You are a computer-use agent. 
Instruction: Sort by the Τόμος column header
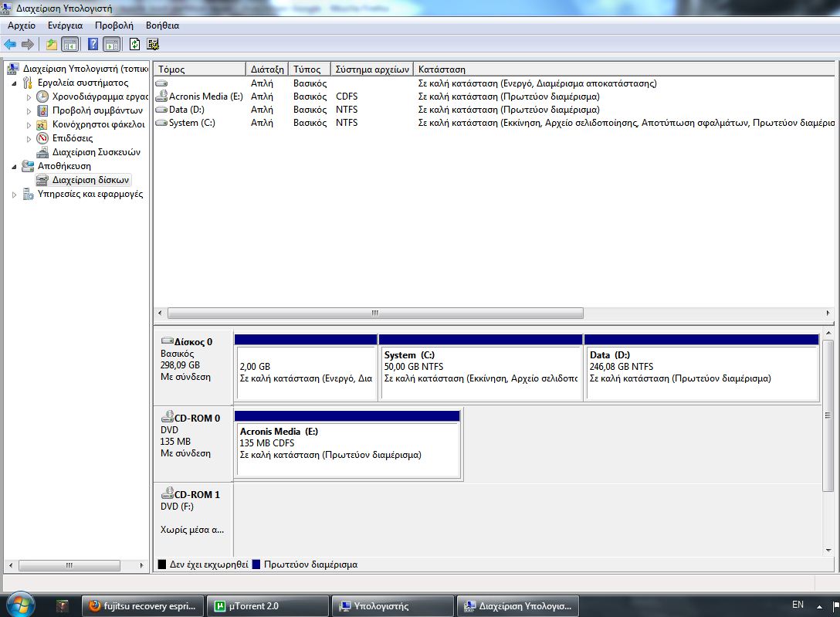pos(199,69)
